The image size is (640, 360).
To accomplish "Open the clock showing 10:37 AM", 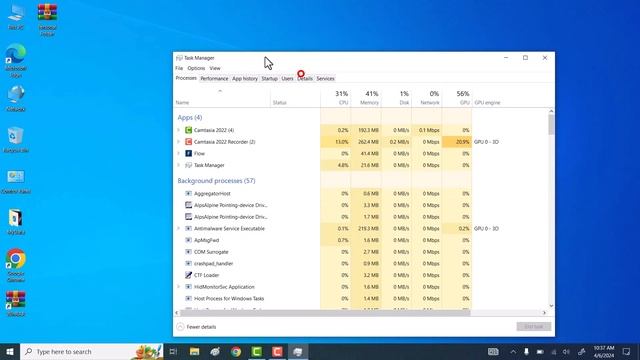I will pos(604,351).
